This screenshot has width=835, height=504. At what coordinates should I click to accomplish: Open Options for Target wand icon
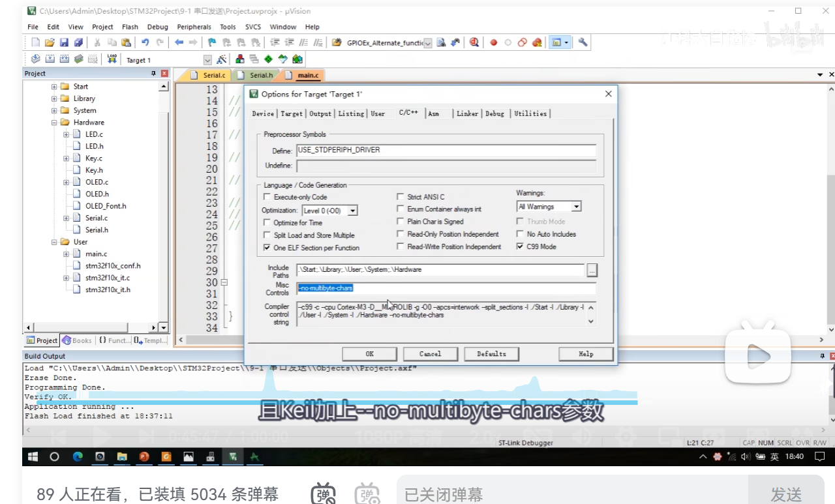pyautogui.click(x=222, y=59)
